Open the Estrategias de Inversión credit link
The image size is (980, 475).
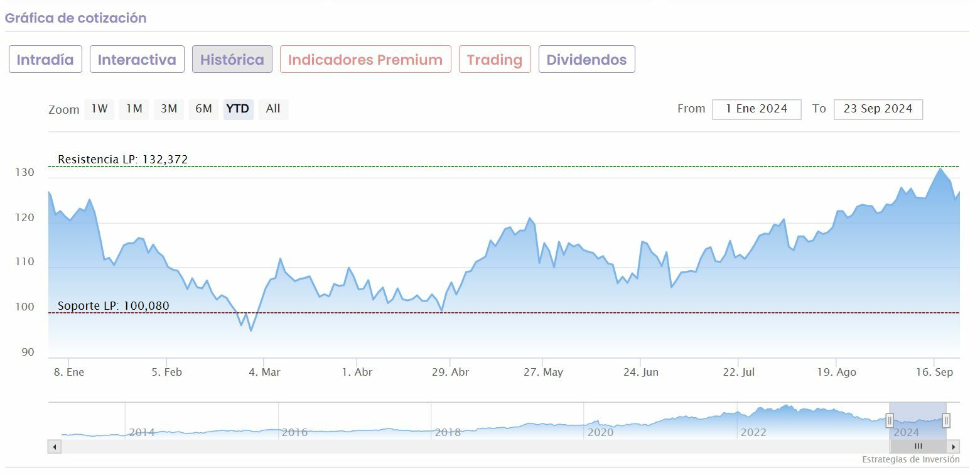pyautogui.click(x=910, y=460)
